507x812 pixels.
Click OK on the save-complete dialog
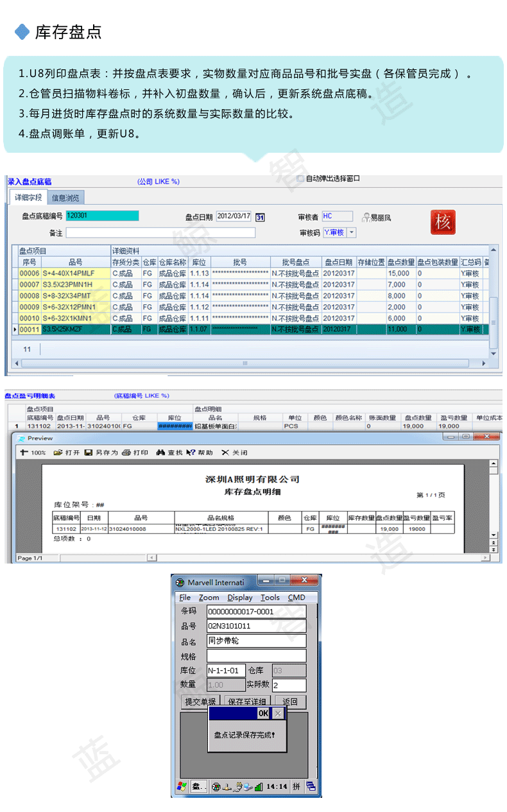point(263,713)
